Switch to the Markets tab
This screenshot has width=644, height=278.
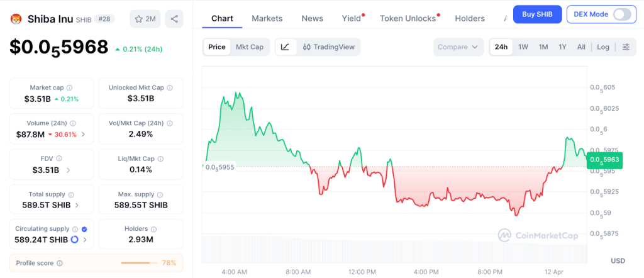point(267,19)
